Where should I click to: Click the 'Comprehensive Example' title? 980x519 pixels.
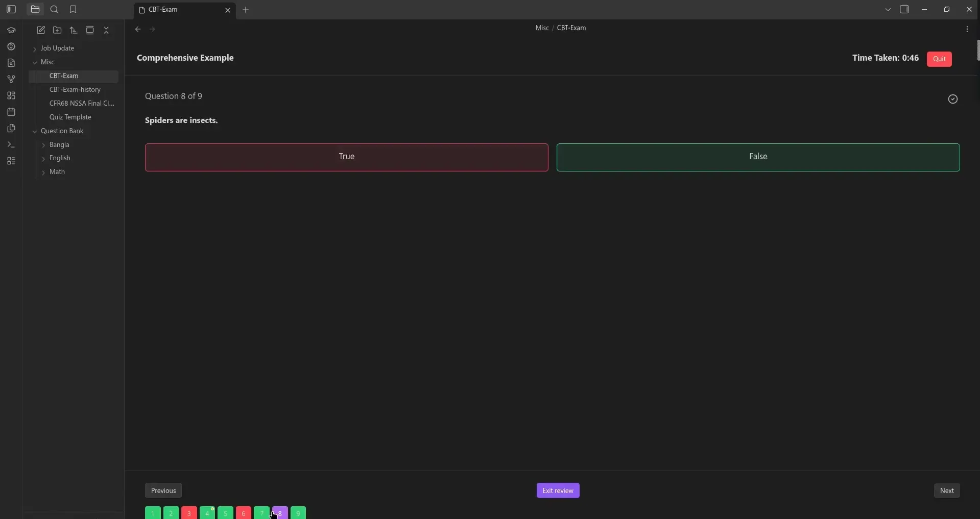coord(185,58)
